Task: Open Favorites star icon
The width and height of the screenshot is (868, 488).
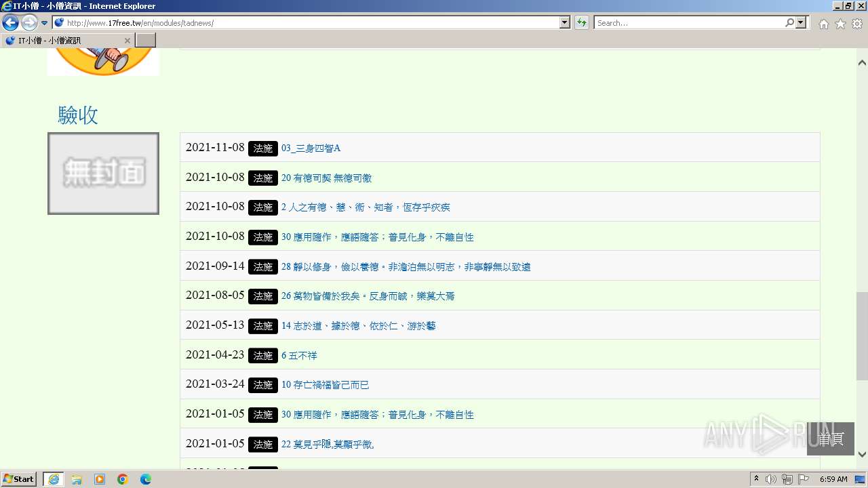Action: point(840,24)
